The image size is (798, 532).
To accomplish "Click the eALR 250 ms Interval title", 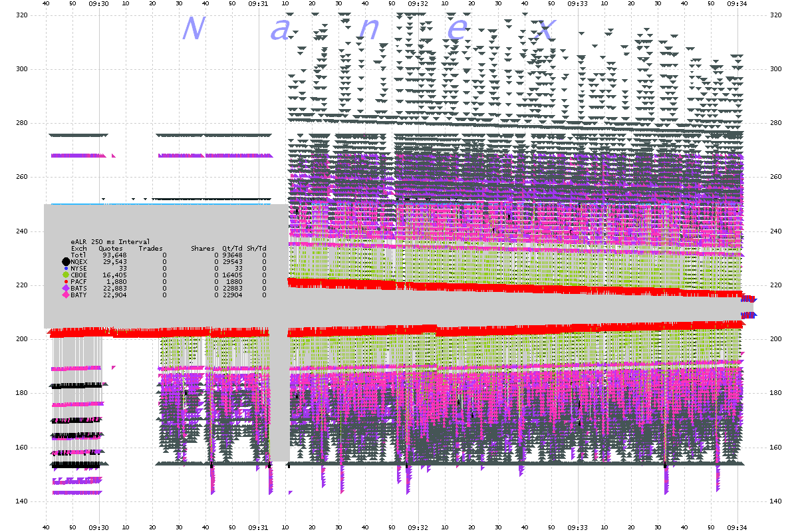I will tap(110, 241).
